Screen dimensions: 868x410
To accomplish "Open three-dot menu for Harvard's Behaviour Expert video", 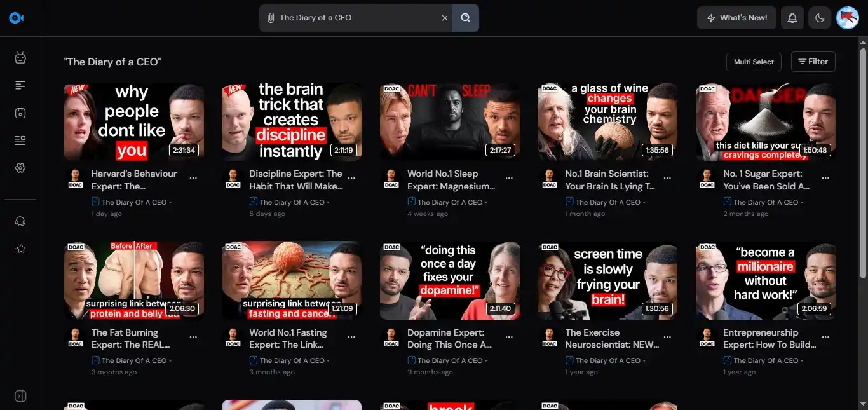I will point(193,179).
